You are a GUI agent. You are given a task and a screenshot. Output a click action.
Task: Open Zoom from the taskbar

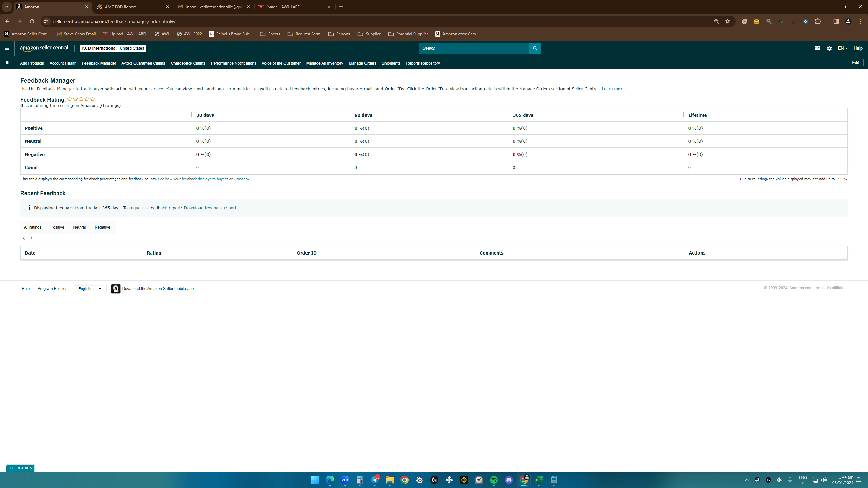coord(345,480)
